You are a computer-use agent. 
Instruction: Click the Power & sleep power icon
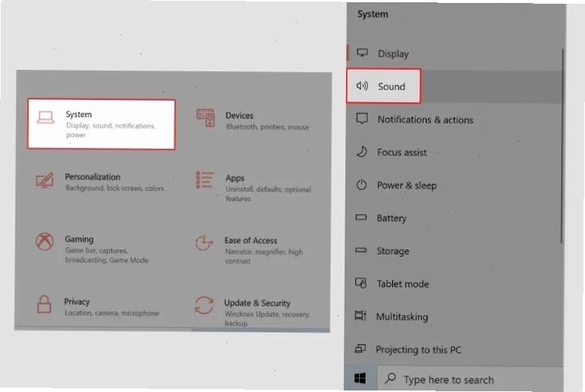click(361, 184)
